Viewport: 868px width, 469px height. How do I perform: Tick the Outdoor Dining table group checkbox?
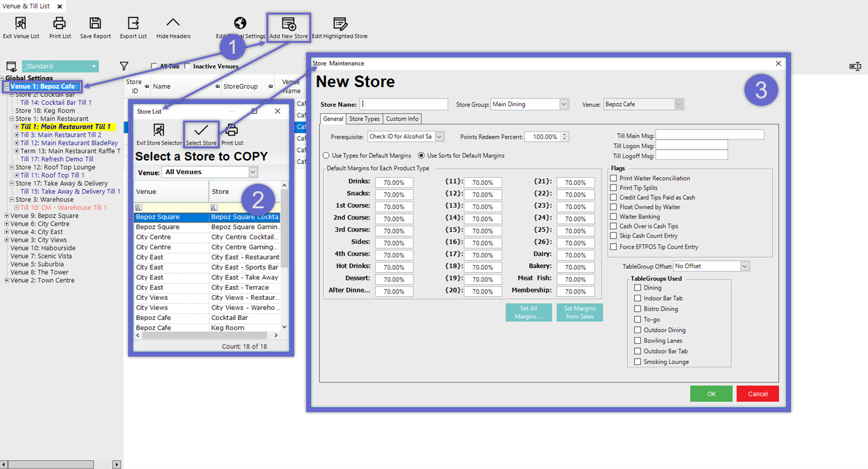point(638,330)
